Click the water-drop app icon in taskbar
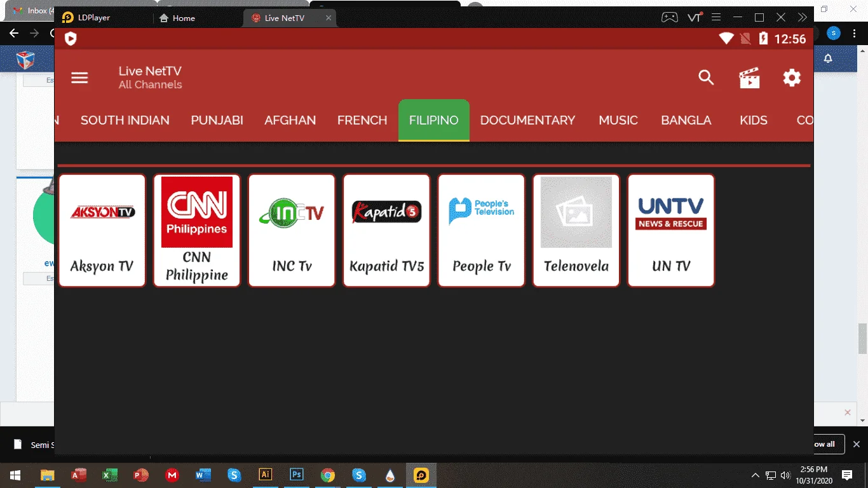 [390, 475]
